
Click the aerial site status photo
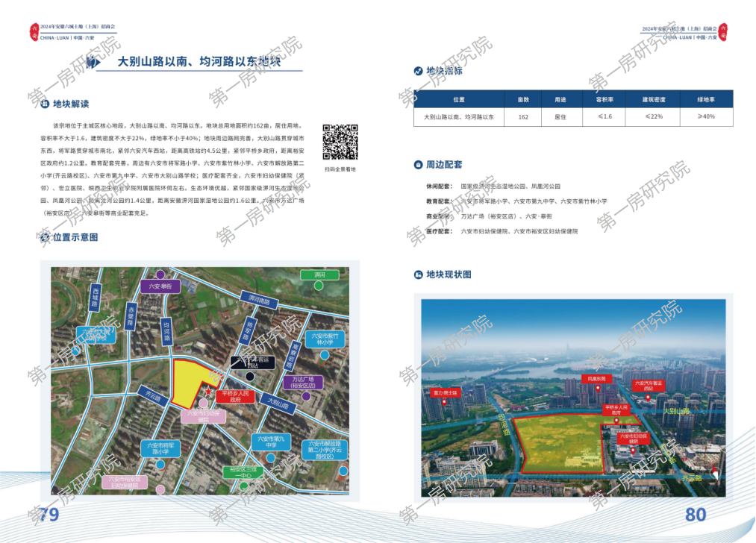572,395
